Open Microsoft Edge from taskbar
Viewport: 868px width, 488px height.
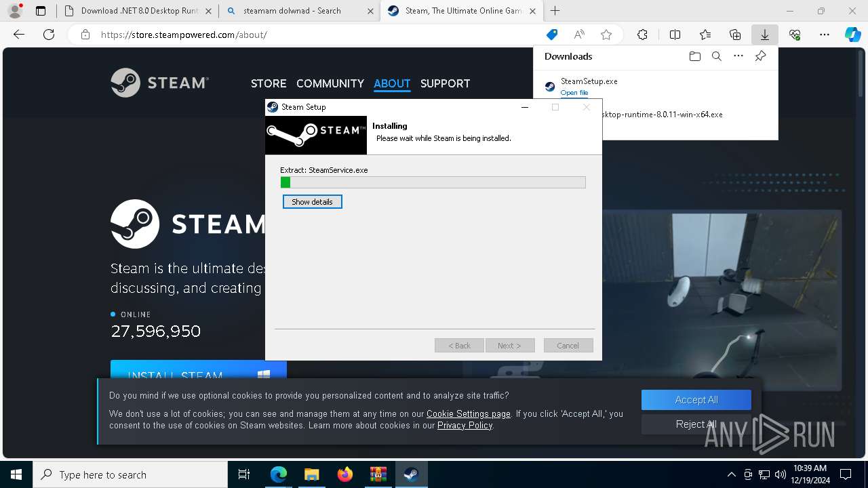point(279,474)
